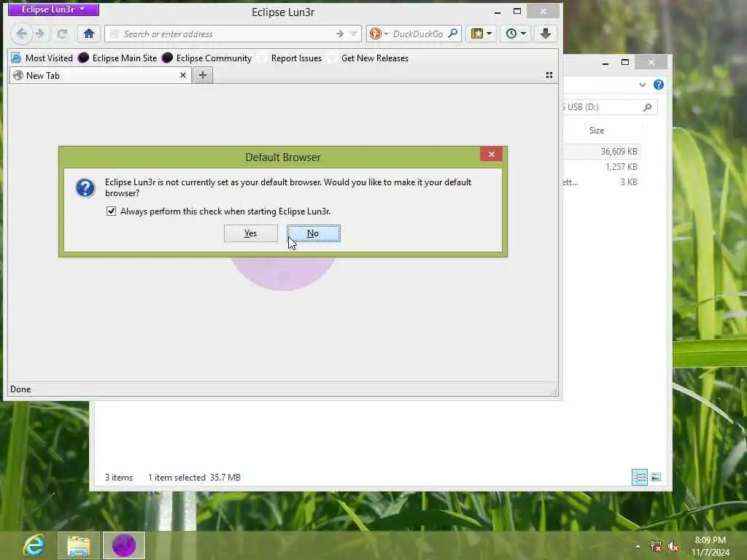Uncheck Always perform this check checkbox
The width and height of the screenshot is (747, 560).
(111, 211)
